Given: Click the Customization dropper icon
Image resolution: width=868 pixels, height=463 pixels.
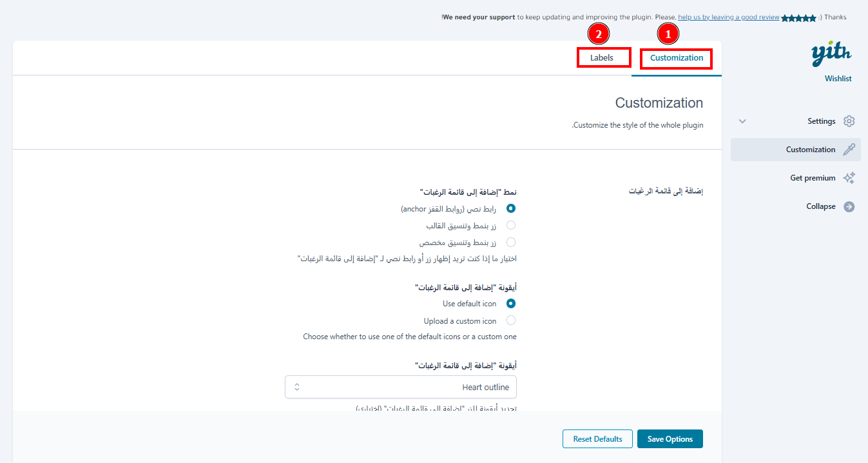Looking at the screenshot, I should coord(849,150).
